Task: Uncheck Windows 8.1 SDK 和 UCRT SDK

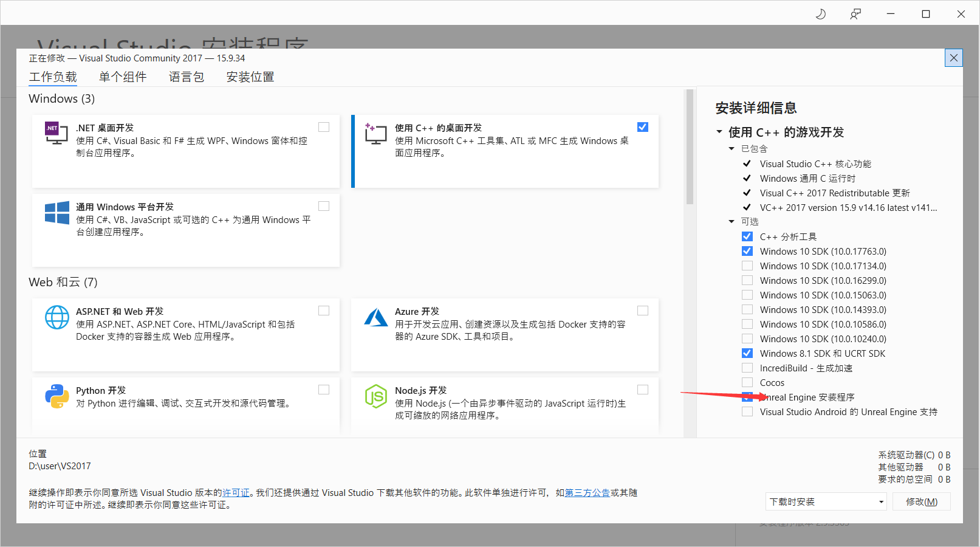Action: click(747, 353)
